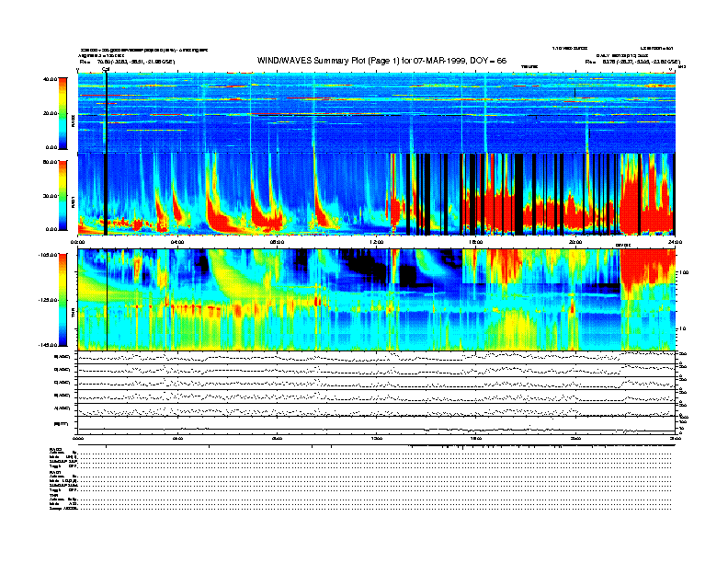Click the "Cal" marker above the RAD2 panel

click(x=106, y=70)
